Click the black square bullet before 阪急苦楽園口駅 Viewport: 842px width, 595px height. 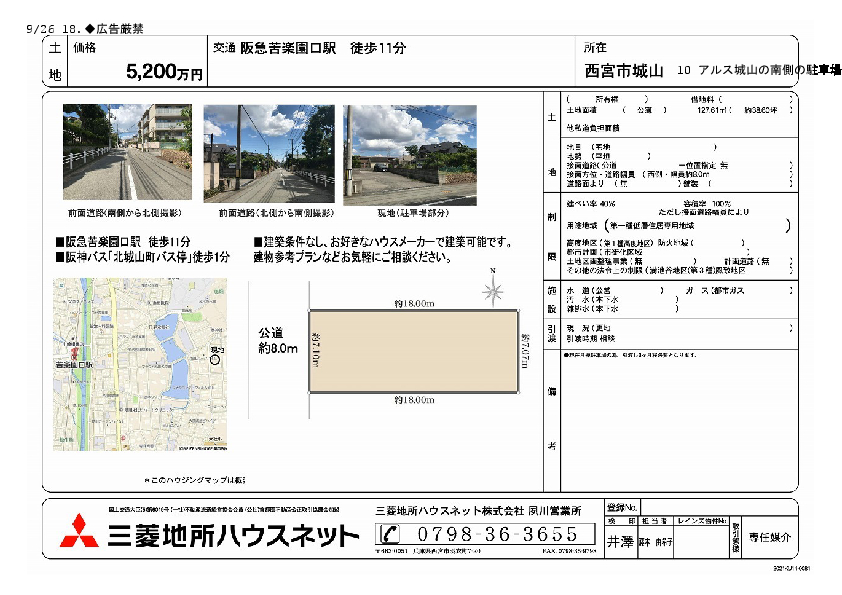(59, 243)
